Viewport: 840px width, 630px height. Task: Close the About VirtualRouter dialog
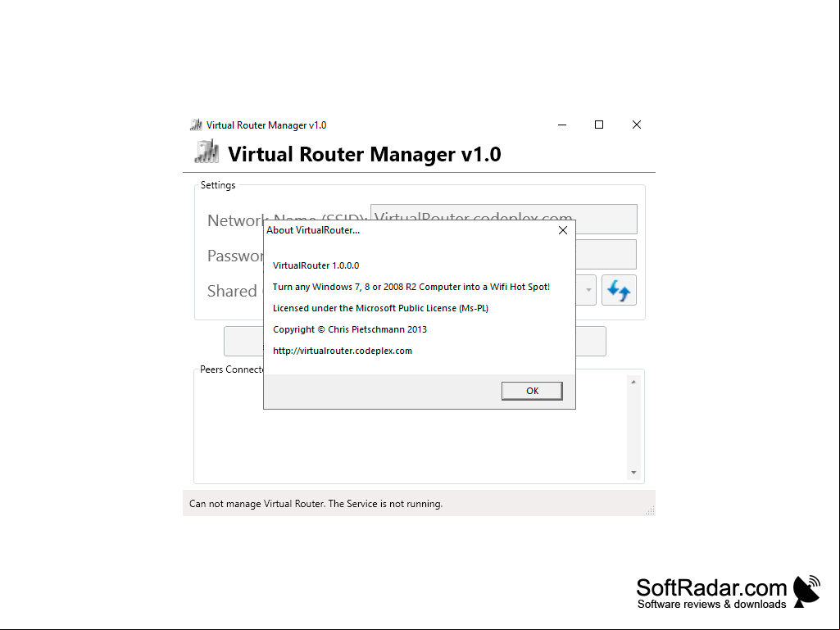pyautogui.click(x=562, y=230)
